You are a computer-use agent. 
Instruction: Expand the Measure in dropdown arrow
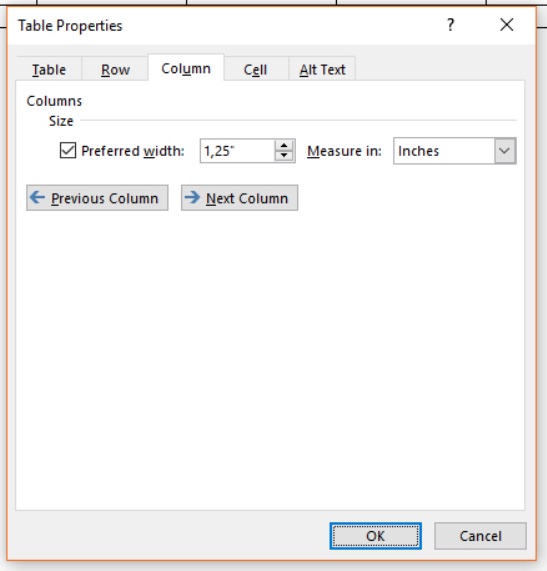(505, 151)
